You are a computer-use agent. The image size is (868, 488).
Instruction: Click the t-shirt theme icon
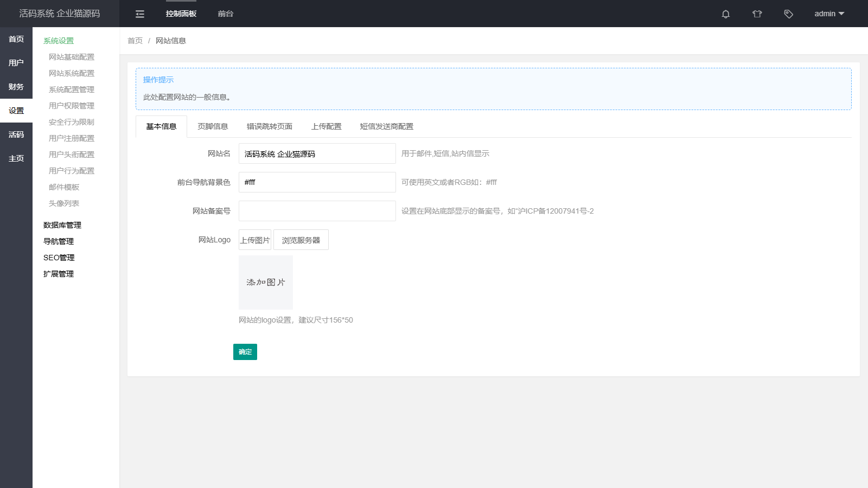(757, 14)
